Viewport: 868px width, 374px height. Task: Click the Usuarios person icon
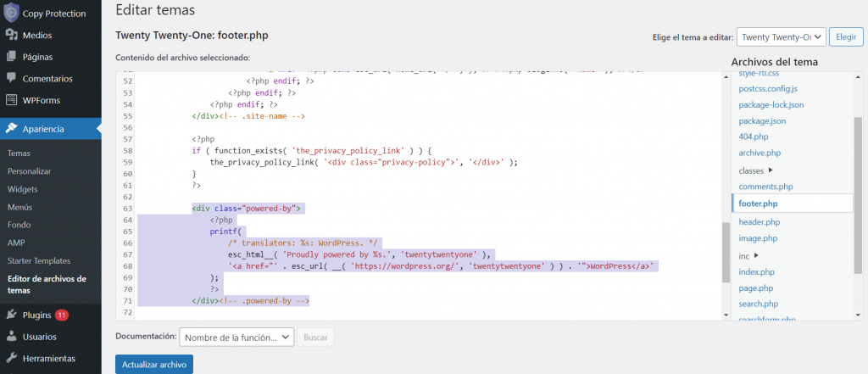(x=12, y=337)
